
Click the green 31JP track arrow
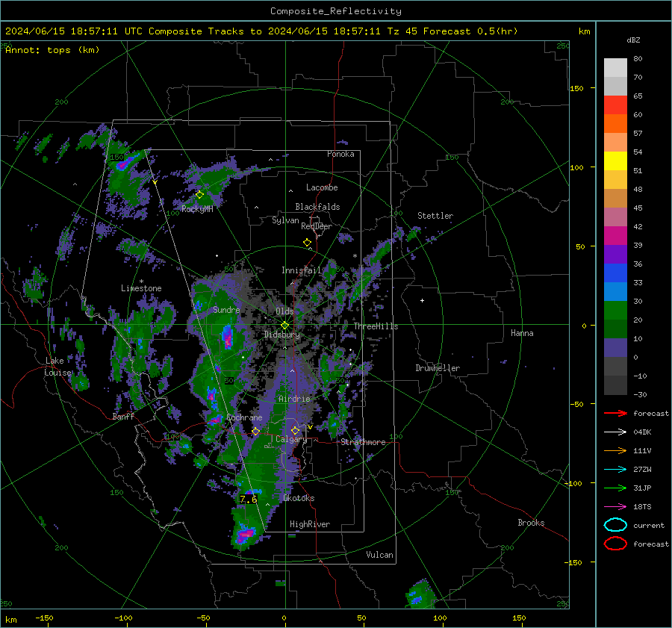click(x=615, y=488)
